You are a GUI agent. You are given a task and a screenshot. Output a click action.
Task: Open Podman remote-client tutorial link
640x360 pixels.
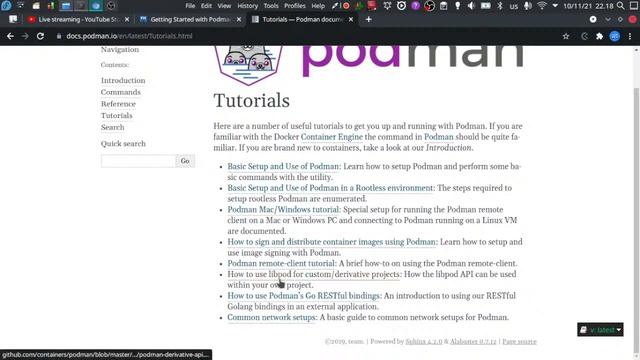click(x=281, y=264)
